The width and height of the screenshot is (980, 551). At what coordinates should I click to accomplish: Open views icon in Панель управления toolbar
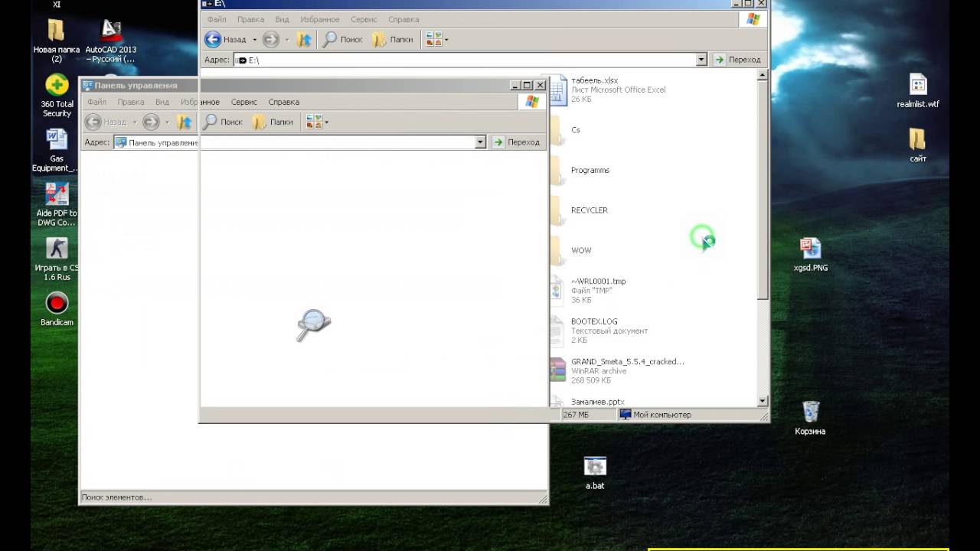coord(313,122)
